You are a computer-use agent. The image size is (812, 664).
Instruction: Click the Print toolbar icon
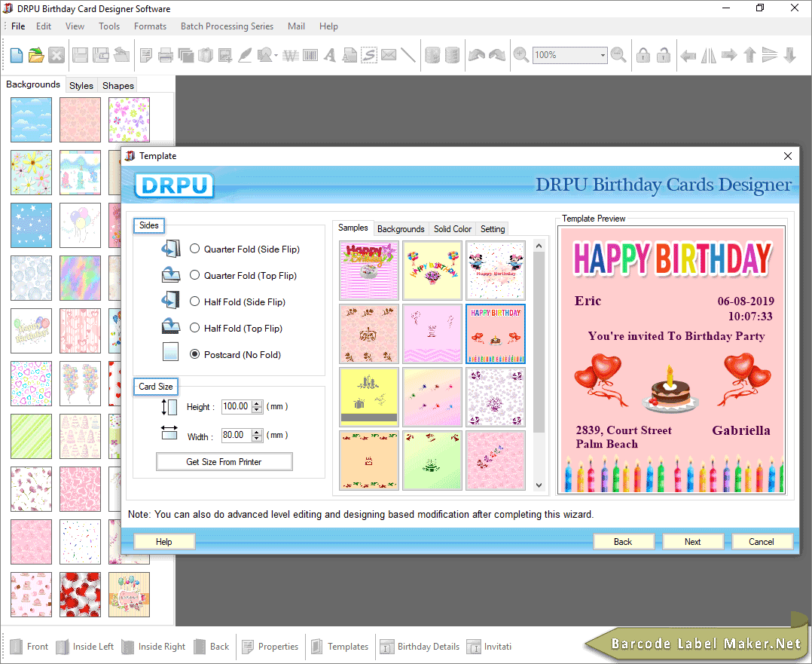tap(166, 55)
